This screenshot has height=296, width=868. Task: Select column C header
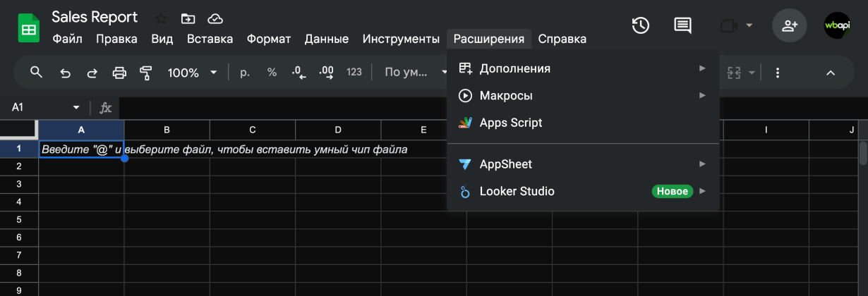click(x=253, y=130)
